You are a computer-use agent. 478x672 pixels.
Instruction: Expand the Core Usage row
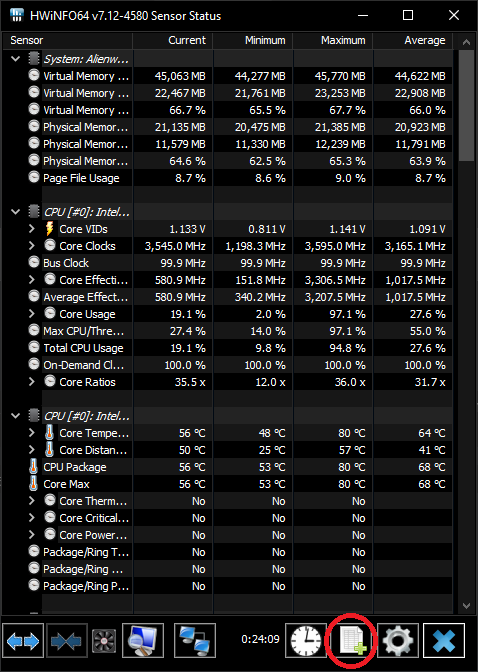tap(32, 314)
